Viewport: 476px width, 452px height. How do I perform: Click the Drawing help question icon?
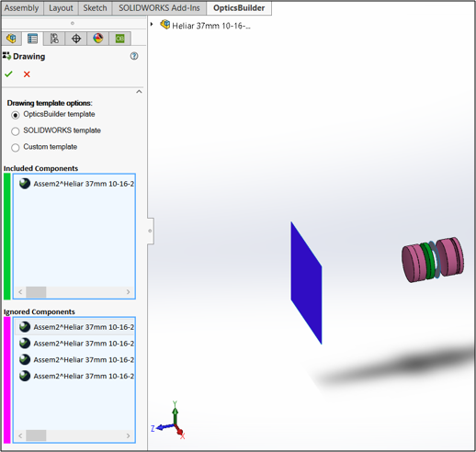134,56
